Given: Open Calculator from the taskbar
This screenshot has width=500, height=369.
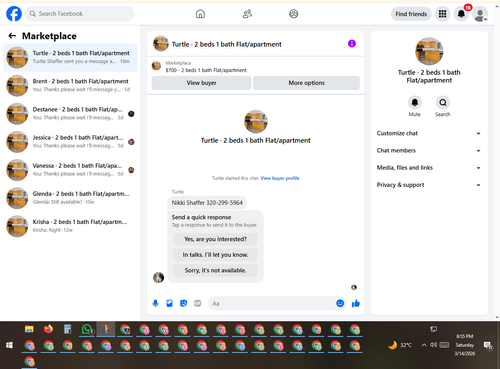Looking at the screenshot, I should 68,329.
